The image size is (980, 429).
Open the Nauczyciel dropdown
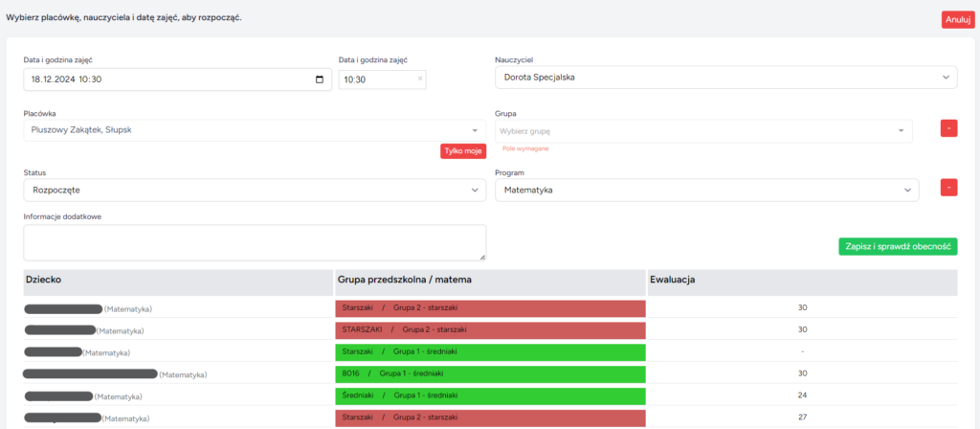(725, 78)
